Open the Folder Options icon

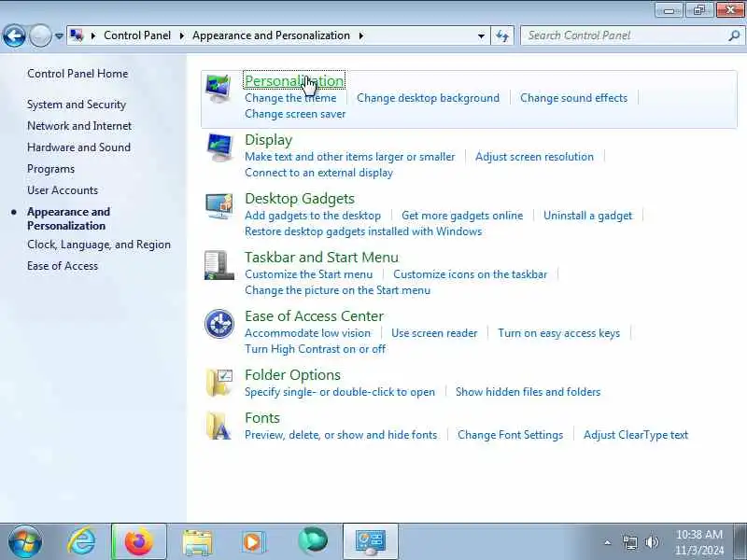[x=219, y=383]
